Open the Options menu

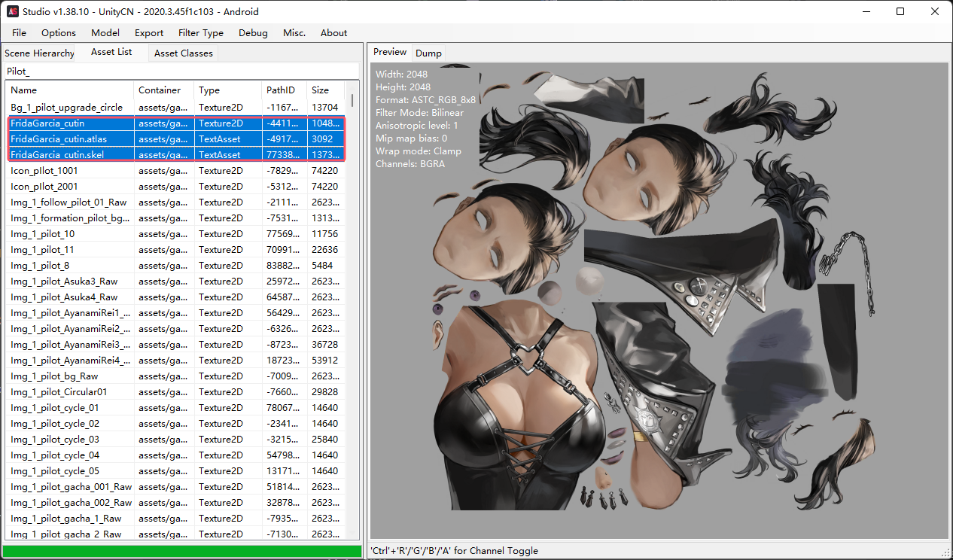59,32
